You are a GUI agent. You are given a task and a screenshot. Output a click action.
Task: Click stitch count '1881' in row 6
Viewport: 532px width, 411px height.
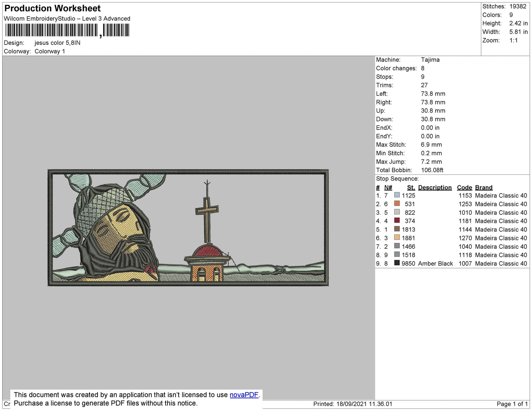click(408, 238)
